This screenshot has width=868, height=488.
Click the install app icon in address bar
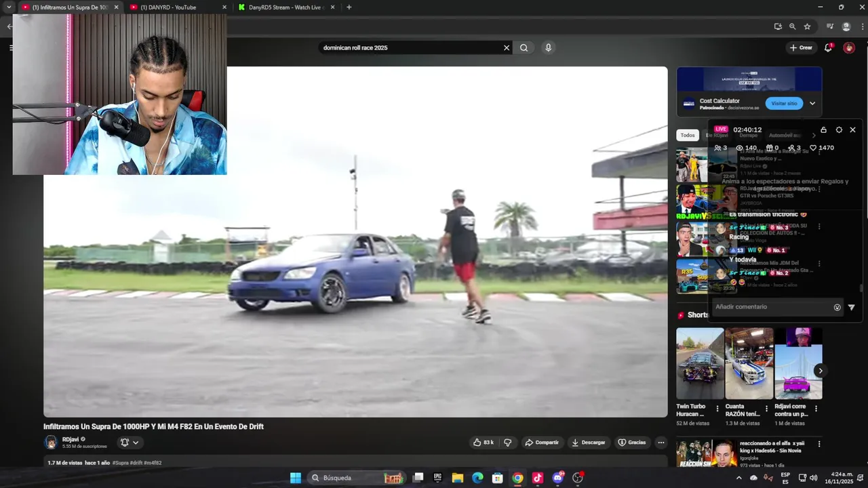coord(778,26)
